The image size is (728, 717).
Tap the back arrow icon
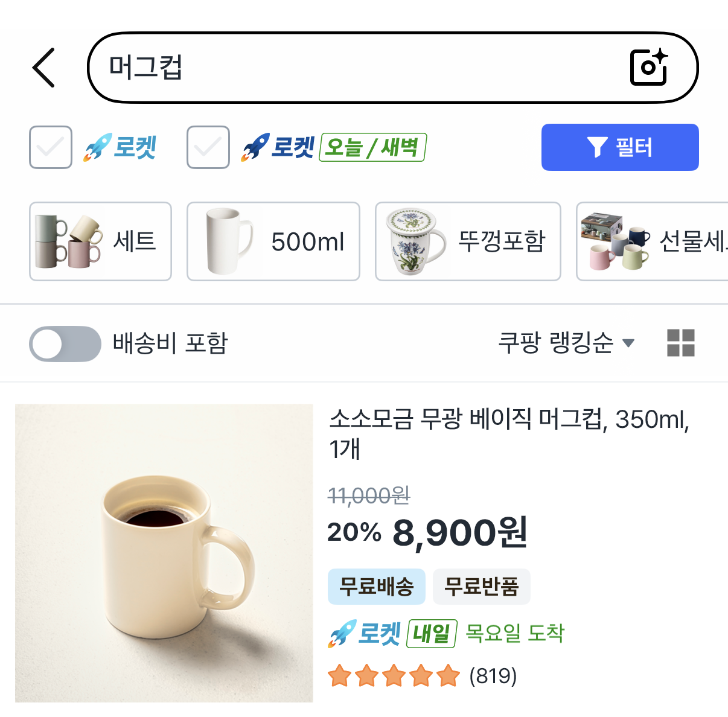point(44,68)
